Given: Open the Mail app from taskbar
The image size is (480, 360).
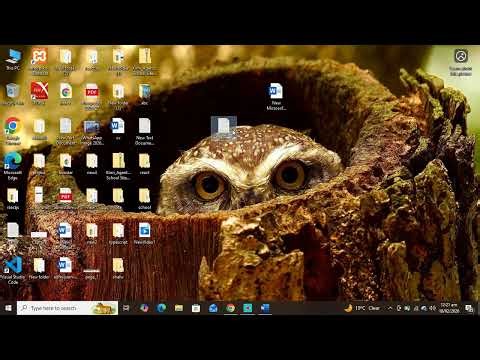Looking at the screenshot, I should pyautogui.click(x=213, y=308).
